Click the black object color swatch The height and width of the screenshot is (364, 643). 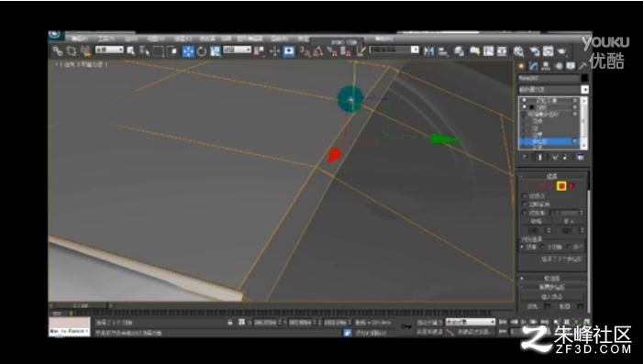tap(585, 78)
